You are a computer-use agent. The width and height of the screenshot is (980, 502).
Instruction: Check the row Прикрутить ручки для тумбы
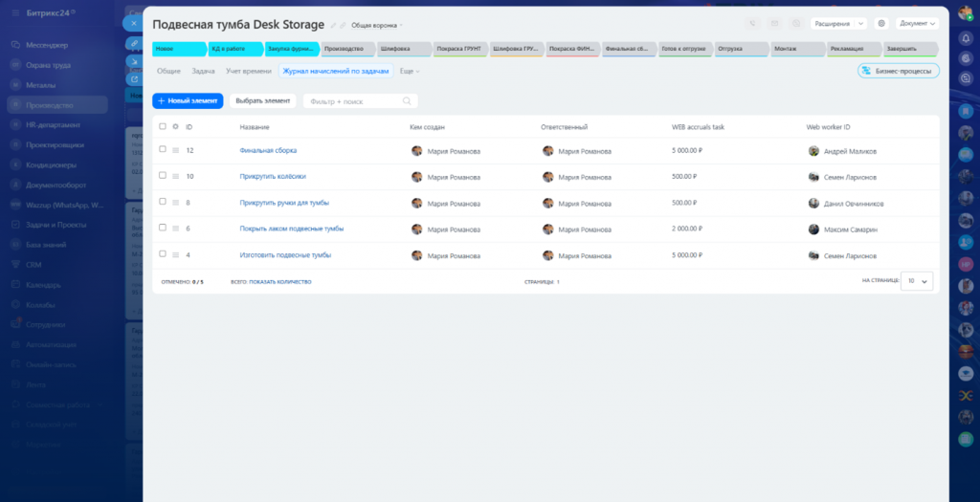point(163,203)
